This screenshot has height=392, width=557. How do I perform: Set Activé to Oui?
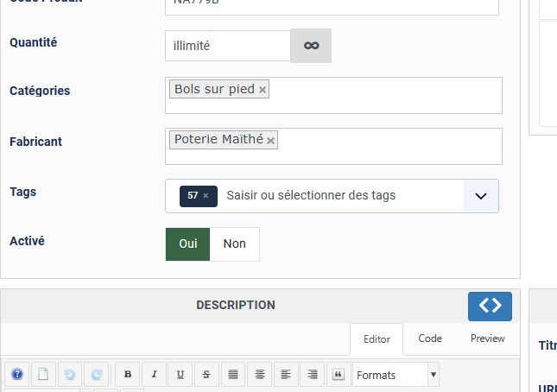[188, 244]
